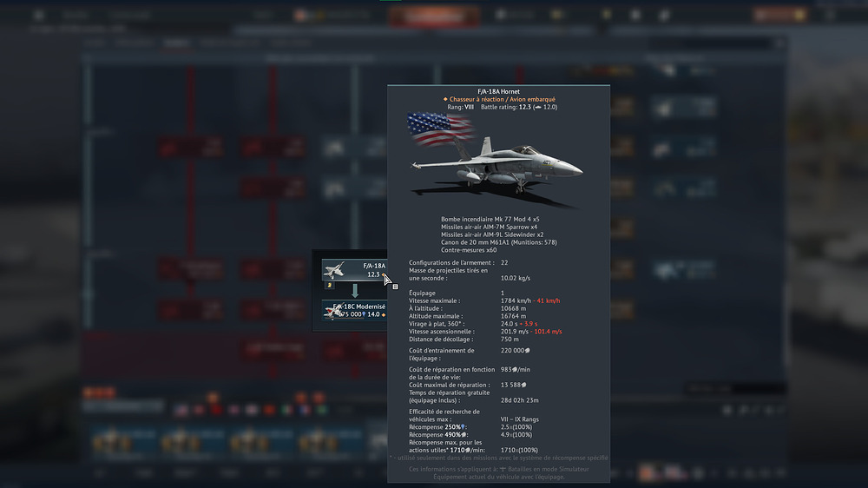Select the F/A-18A jet icon in research tree
868x488 pixels.
(x=335, y=270)
